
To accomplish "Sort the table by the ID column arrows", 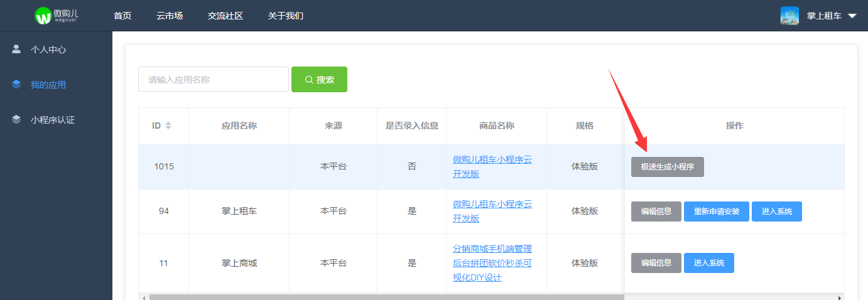I will (x=168, y=126).
